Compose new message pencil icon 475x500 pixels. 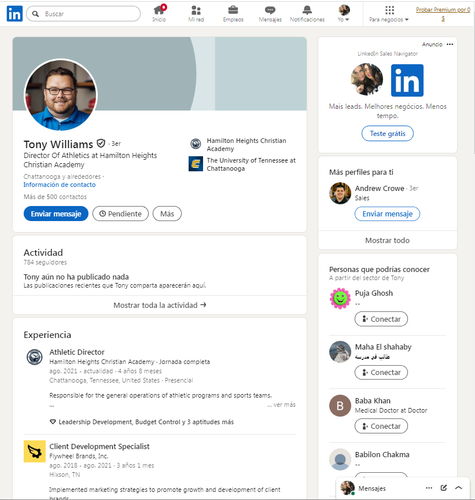(x=444, y=488)
